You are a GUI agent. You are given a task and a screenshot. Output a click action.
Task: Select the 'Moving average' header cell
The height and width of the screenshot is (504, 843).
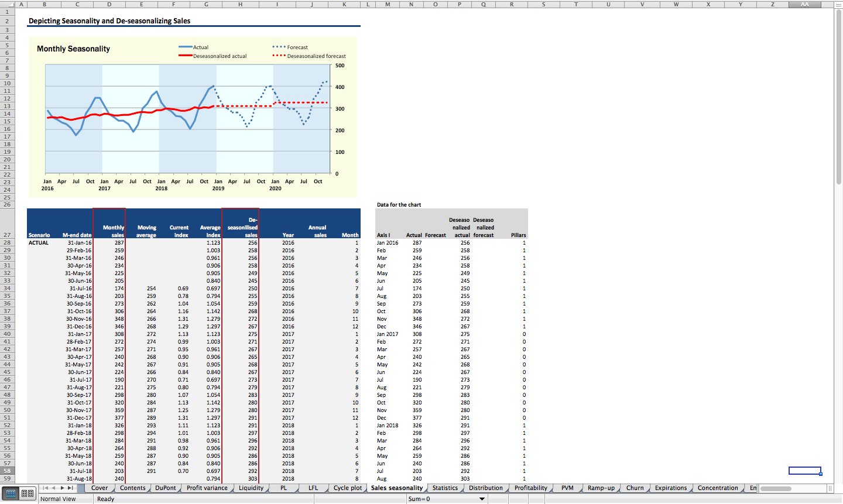pyautogui.click(x=142, y=224)
